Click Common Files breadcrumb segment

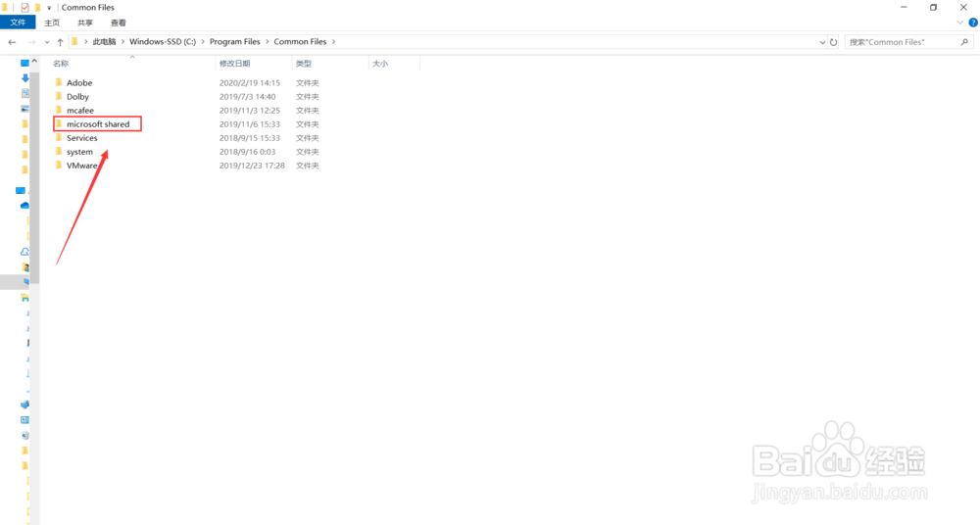(300, 42)
